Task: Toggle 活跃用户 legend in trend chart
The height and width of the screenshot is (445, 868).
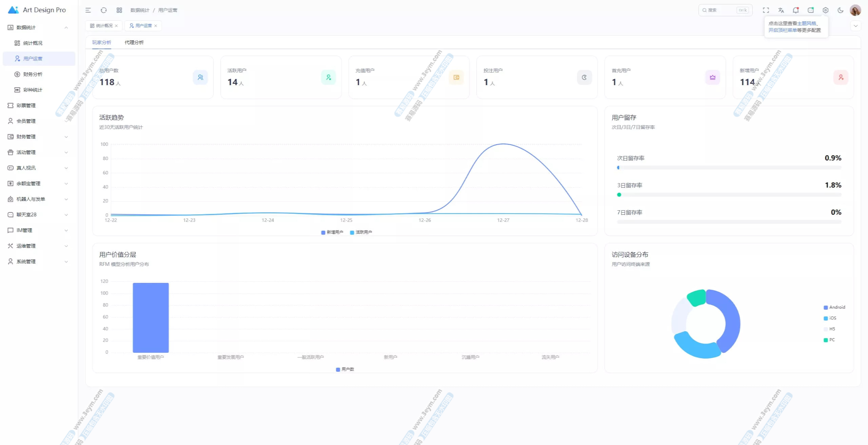Action: click(x=361, y=232)
